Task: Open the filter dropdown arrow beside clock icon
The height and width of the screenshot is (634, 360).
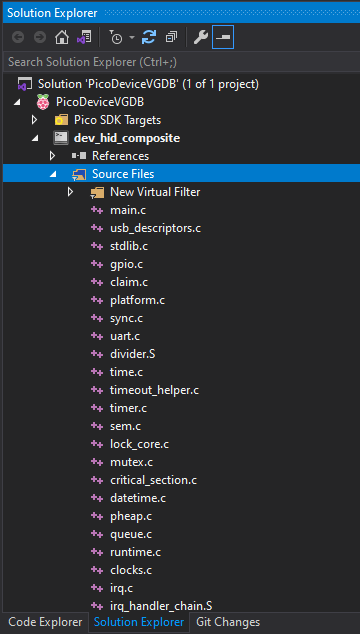Action: tap(132, 38)
